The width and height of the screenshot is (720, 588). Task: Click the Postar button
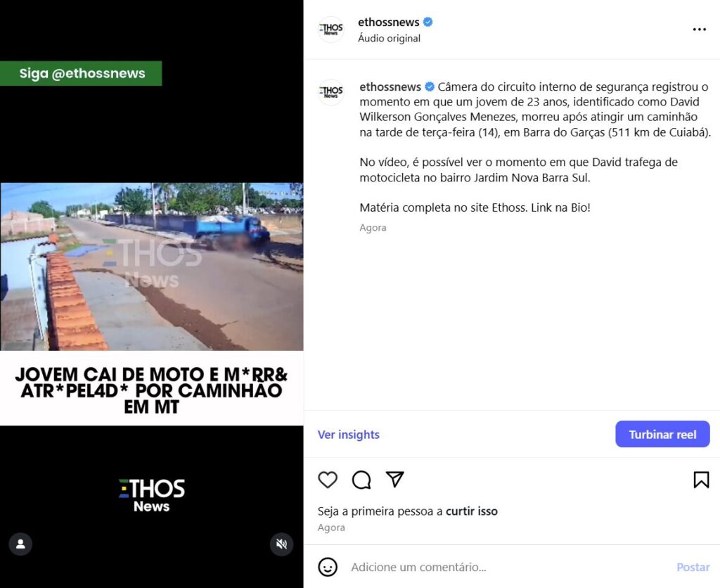[x=693, y=567]
